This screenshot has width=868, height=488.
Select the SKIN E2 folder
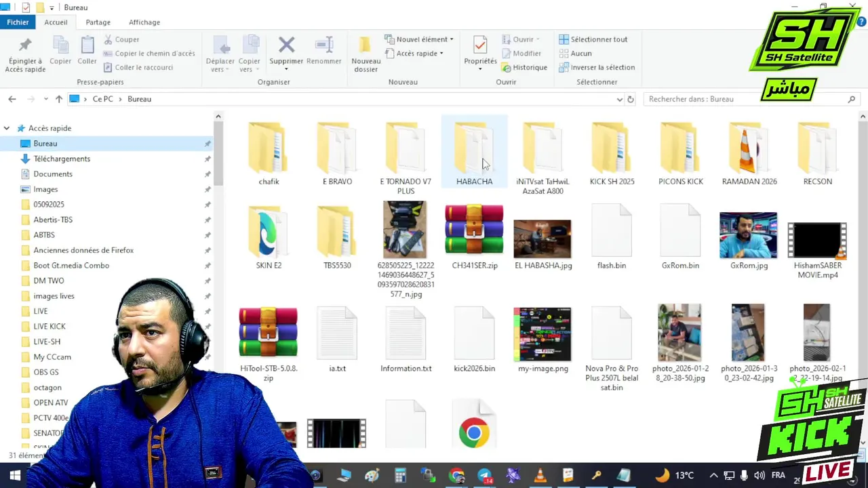point(269,237)
